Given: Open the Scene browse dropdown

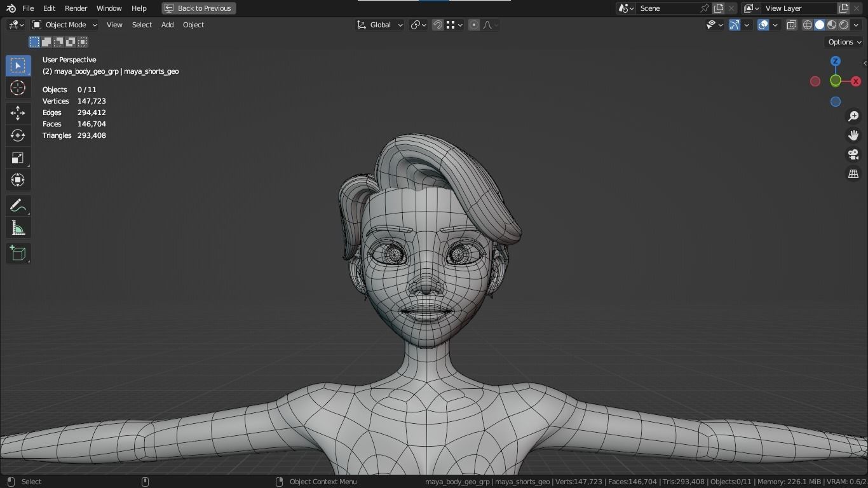Looking at the screenshot, I should [x=626, y=8].
